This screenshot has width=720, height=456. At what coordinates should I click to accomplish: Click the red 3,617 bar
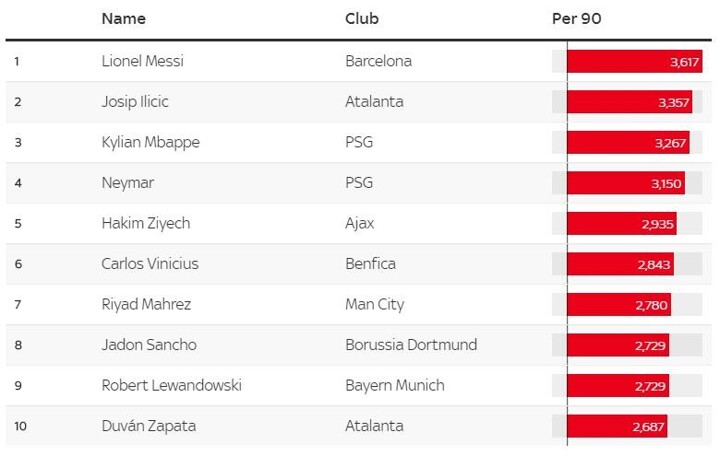tap(634, 61)
